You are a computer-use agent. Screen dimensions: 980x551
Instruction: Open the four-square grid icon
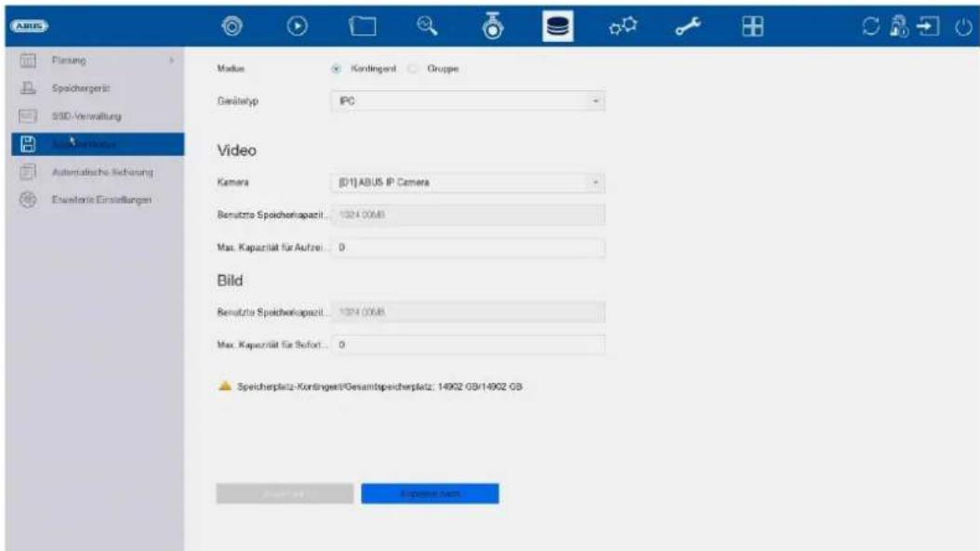pyautogui.click(x=752, y=26)
